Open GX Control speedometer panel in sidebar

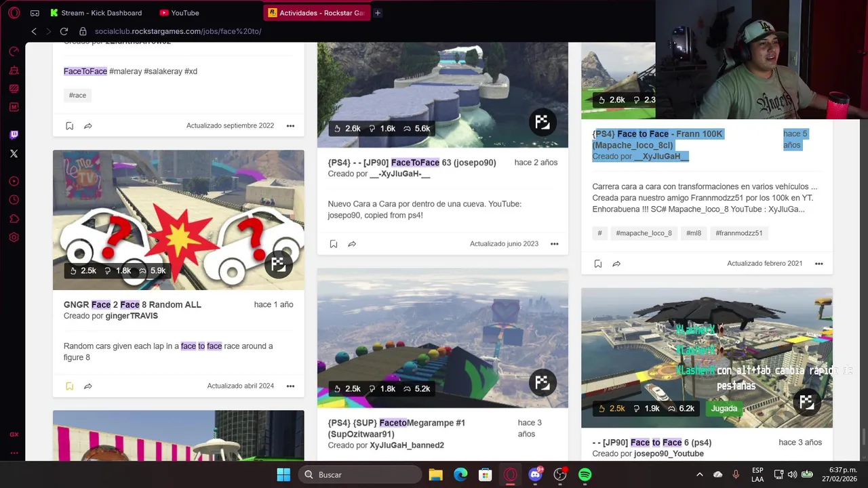14,52
